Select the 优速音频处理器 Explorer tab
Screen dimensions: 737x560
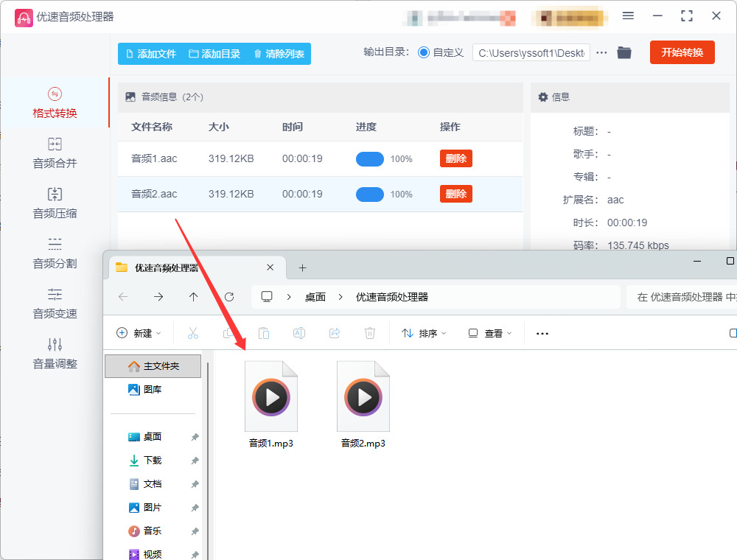pyautogui.click(x=198, y=267)
